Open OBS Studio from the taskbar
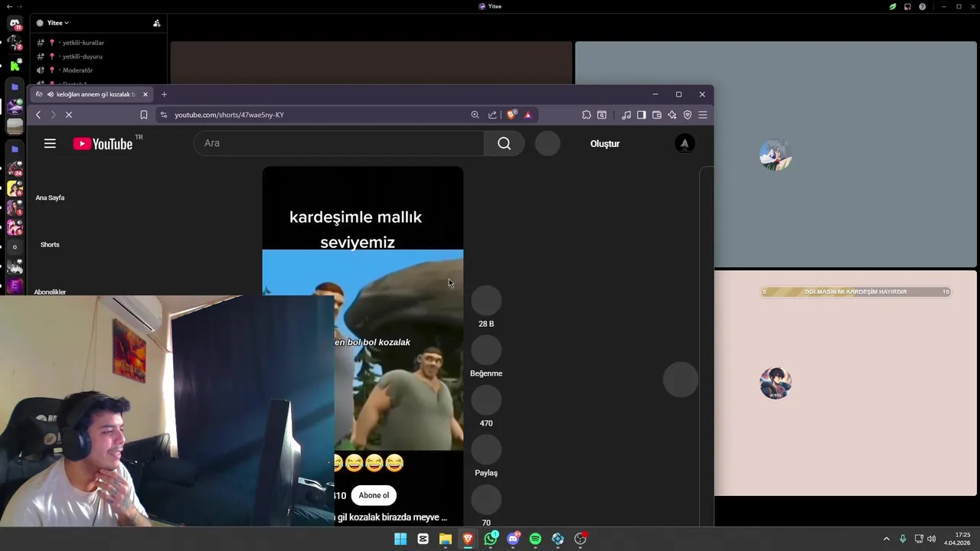 580,539
